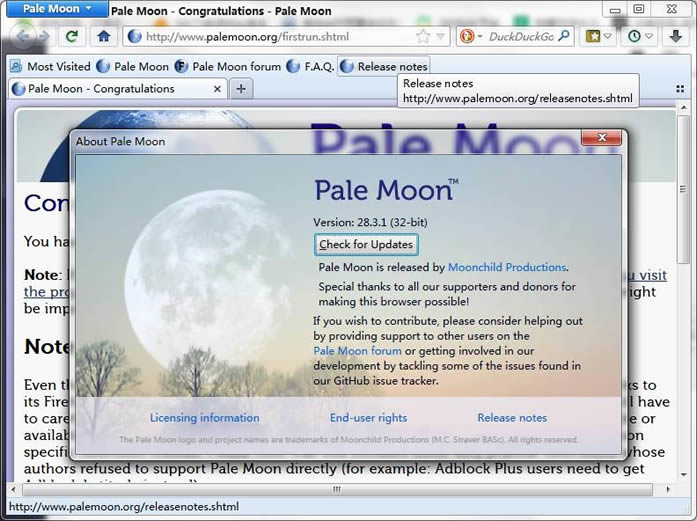This screenshot has width=697, height=521.
Task: Click the tab groups grid icon
Action: [x=680, y=89]
